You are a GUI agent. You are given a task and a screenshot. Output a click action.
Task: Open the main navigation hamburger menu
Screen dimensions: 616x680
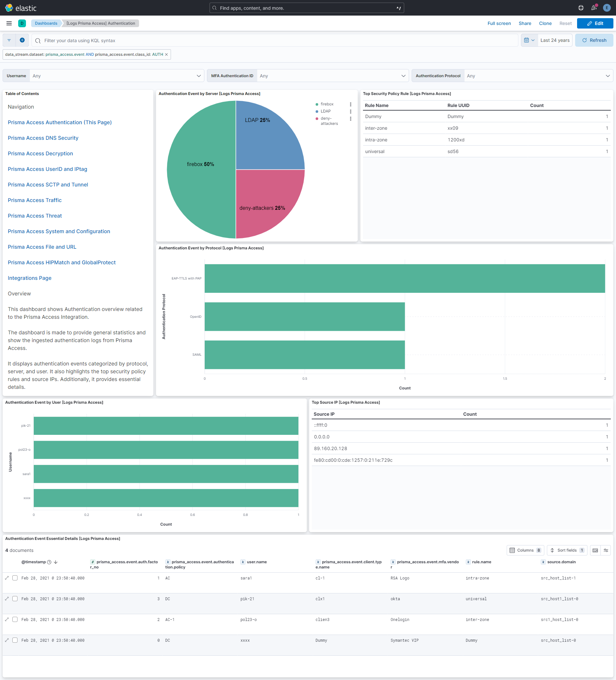9,23
